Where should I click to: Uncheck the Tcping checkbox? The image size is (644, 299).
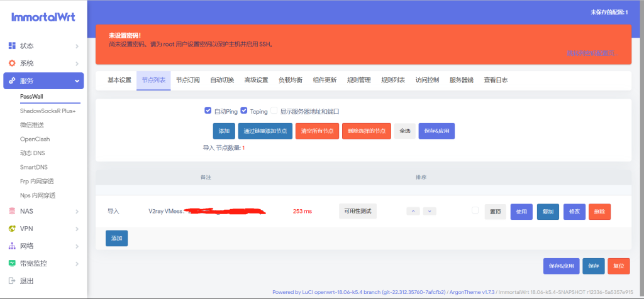tap(244, 111)
